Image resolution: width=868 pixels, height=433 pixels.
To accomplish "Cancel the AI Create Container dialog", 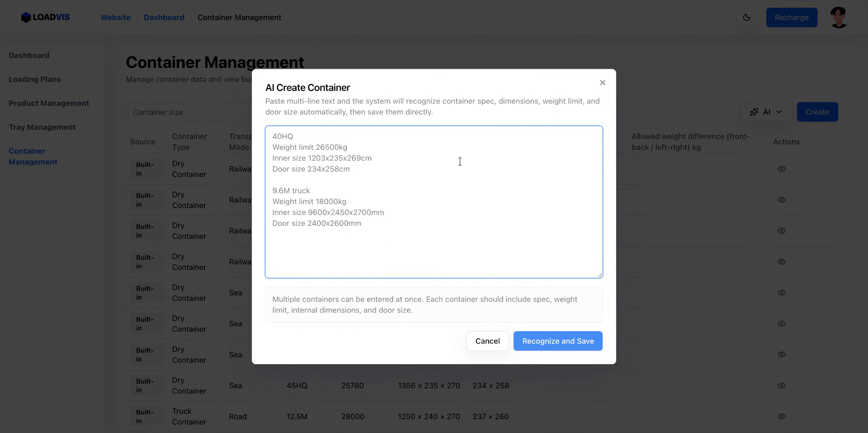I will coord(487,341).
